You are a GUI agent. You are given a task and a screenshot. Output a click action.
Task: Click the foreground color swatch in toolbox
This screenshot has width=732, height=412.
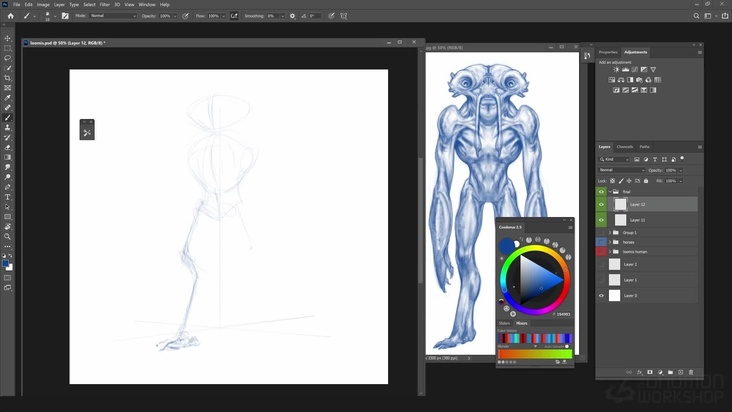click(x=6, y=264)
